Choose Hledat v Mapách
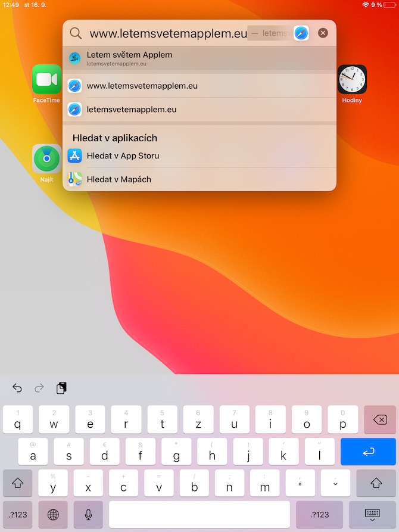 199,179
